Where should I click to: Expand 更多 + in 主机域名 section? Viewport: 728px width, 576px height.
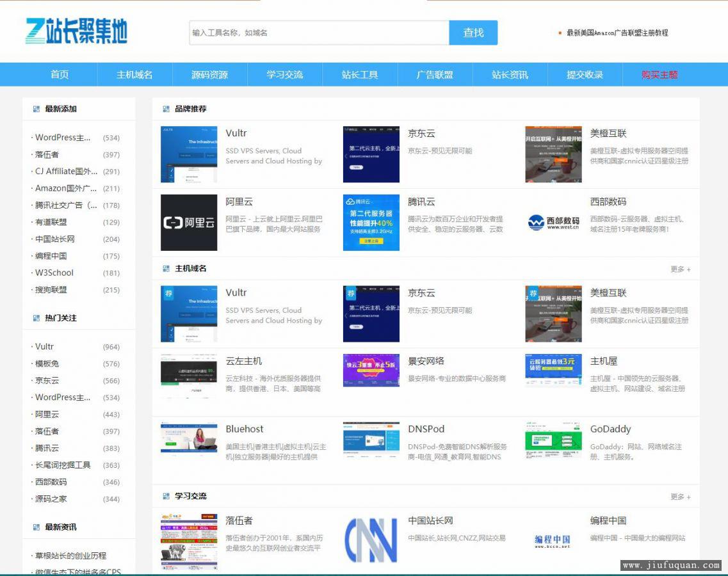[680, 269]
